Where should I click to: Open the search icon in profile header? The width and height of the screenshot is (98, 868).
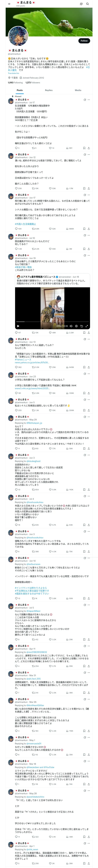coord(87,4)
